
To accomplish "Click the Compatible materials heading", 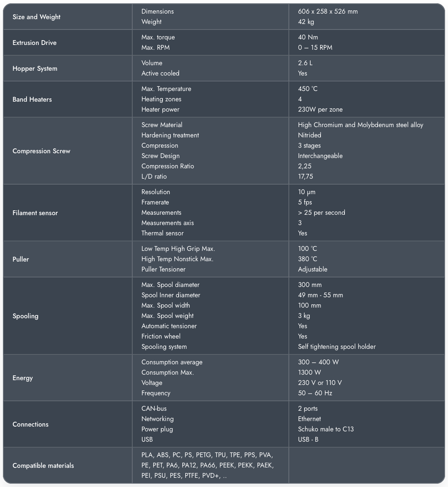I will click(x=43, y=466).
